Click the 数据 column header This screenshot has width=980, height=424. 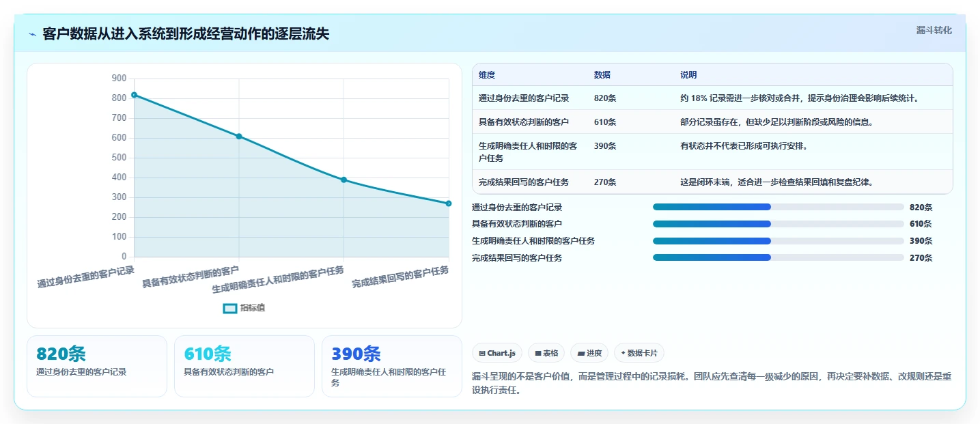(x=602, y=75)
